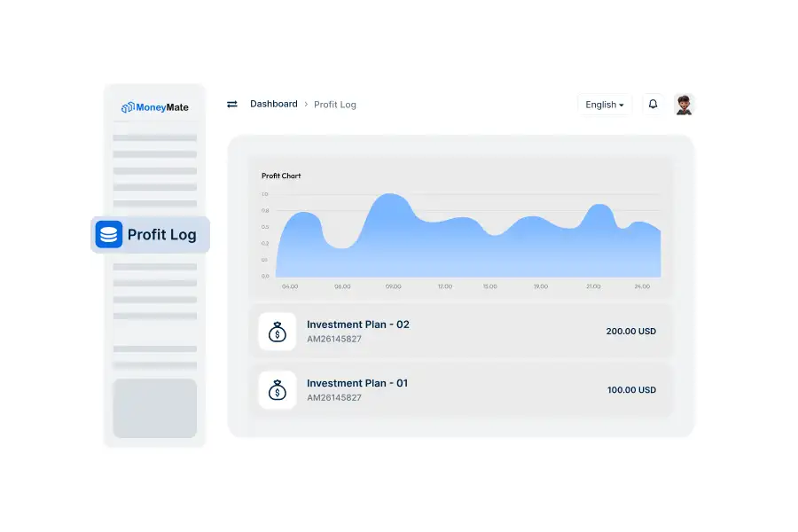Viewport: 798px width, 532px height.
Task: Click the 24.00 label on the chart axis
Action: pos(642,286)
